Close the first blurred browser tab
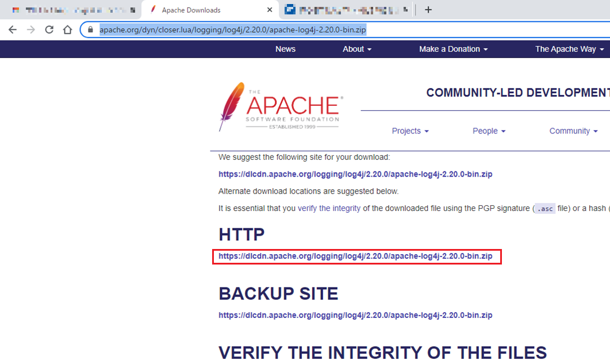 pos(133,10)
